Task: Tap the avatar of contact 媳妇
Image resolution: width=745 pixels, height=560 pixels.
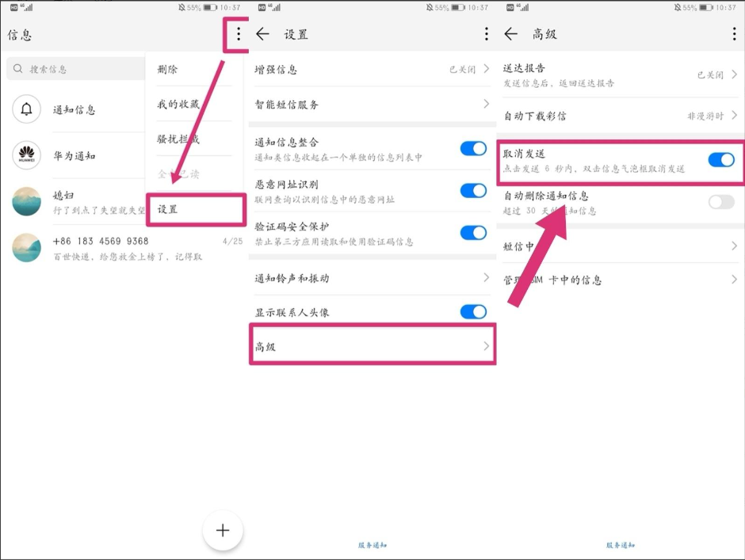Action: (x=27, y=201)
